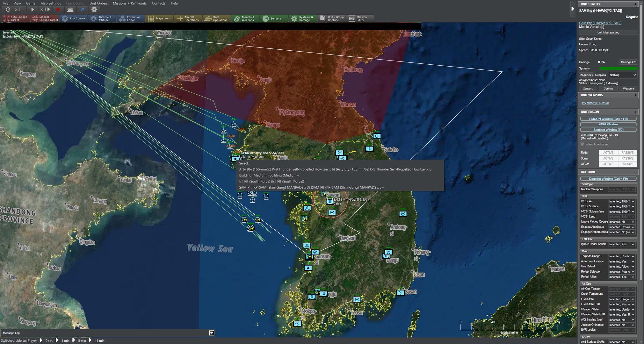Open the Sensors toolbar button
The image size is (644, 344).
(274, 18)
